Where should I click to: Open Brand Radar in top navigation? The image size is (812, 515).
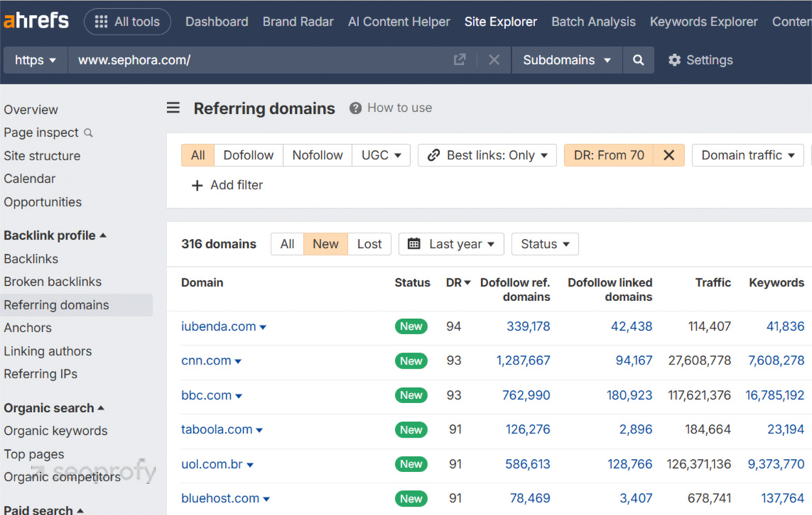point(298,21)
